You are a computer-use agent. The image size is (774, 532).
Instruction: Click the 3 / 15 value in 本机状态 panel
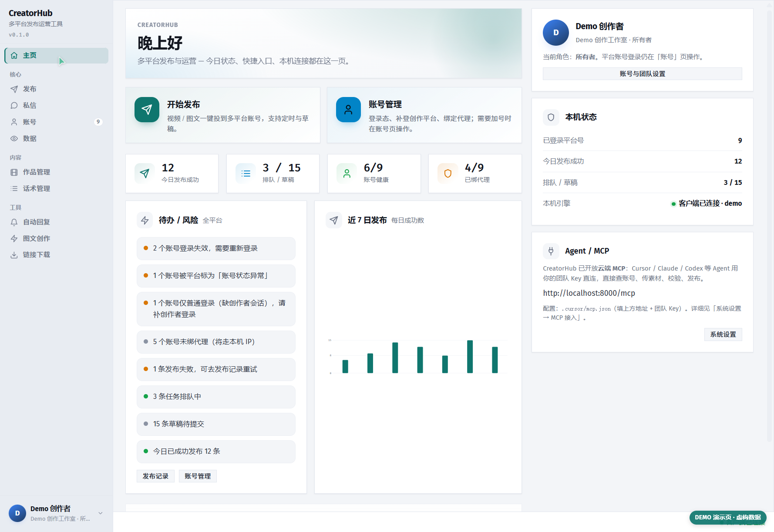point(733,183)
